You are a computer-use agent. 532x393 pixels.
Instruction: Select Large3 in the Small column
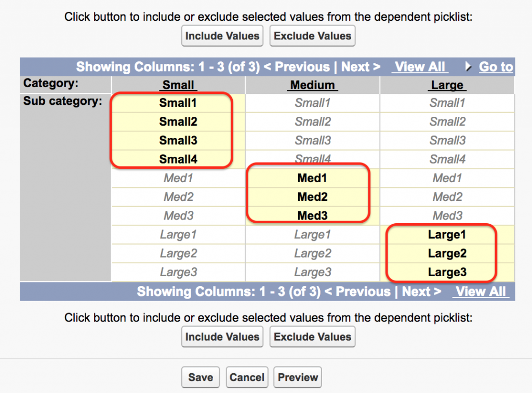[178, 272]
